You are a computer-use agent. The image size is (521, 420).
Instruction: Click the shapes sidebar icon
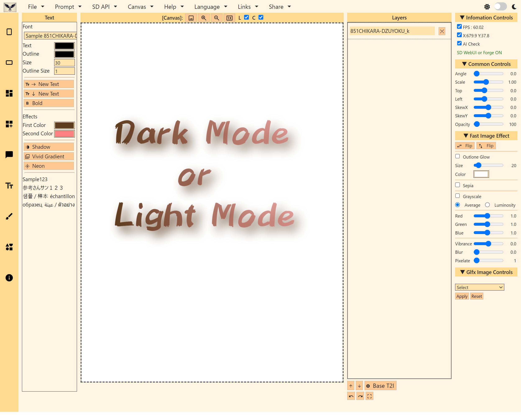click(x=9, y=247)
